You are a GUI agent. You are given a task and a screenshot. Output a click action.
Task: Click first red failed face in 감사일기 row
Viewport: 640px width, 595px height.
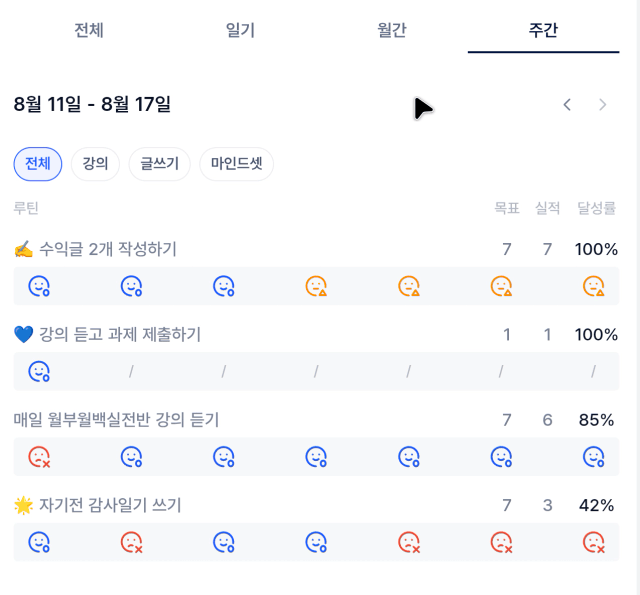coord(131,542)
